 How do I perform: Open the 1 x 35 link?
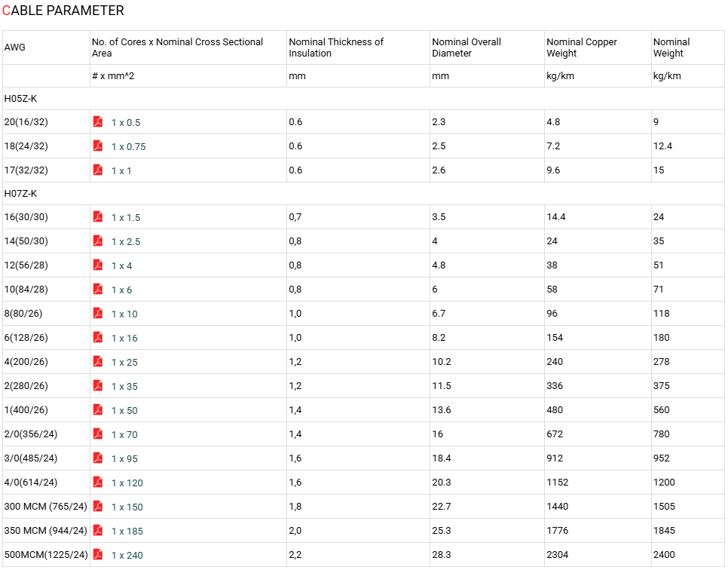tap(124, 387)
